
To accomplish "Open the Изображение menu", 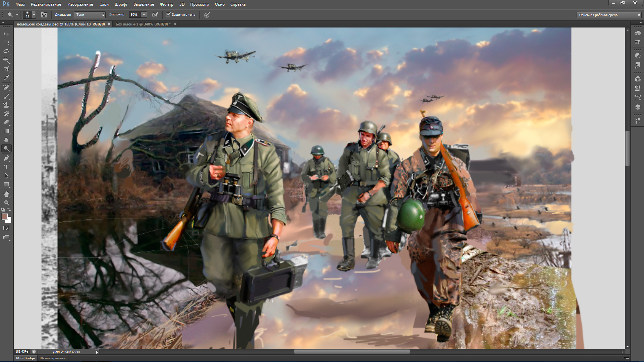I will coord(80,4).
